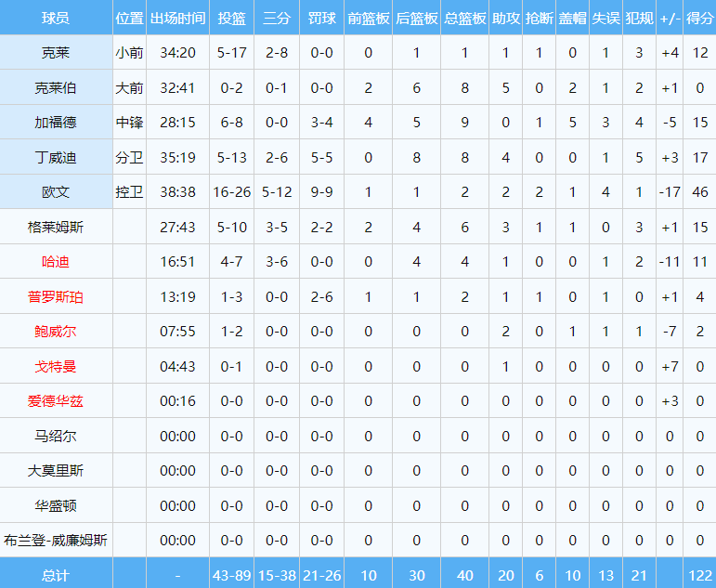
Task: Open red player name 普罗斯珀
Action: 56,297
